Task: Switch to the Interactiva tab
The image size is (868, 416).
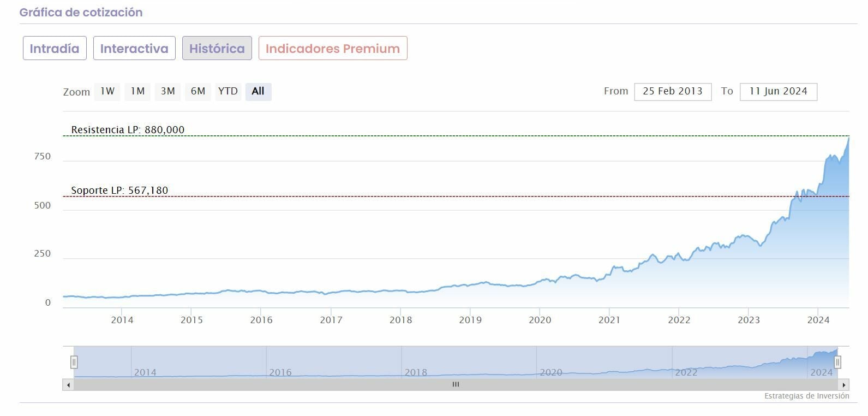Action: (134, 48)
